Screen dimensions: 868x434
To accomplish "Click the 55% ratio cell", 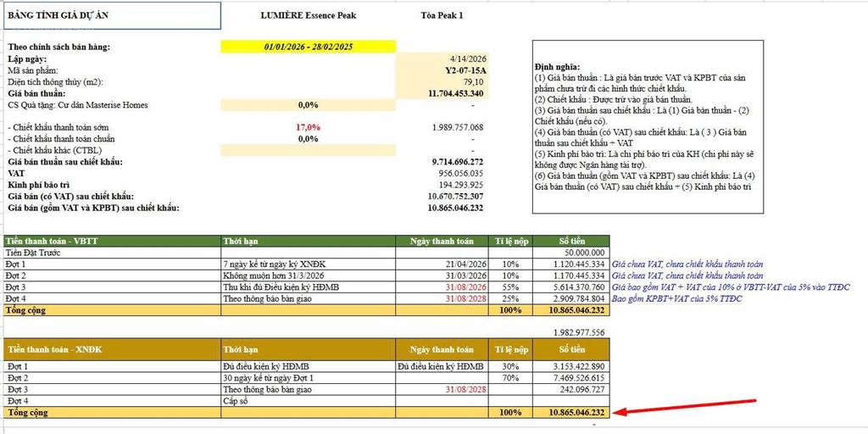I will [x=510, y=287].
